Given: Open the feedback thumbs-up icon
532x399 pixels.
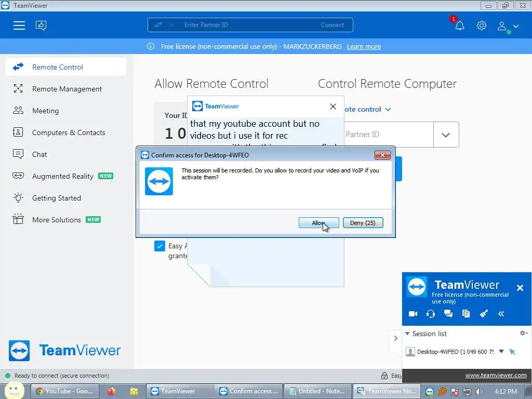Looking at the screenshot, I should [x=41, y=25].
